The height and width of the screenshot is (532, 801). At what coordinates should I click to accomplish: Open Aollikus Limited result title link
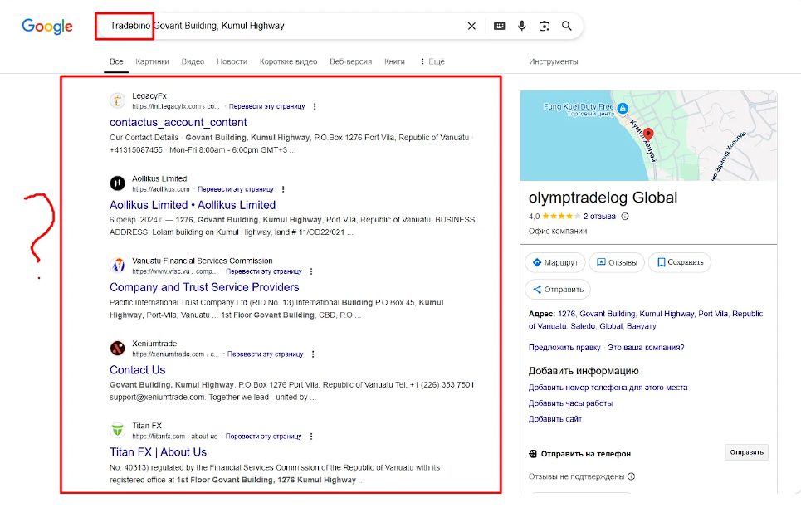click(x=193, y=205)
